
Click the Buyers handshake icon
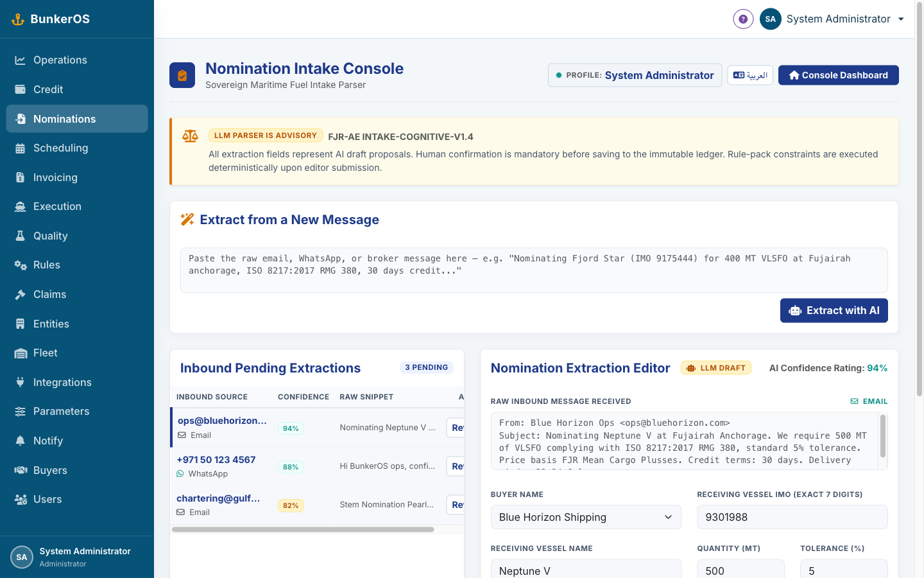[x=21, y=470]
